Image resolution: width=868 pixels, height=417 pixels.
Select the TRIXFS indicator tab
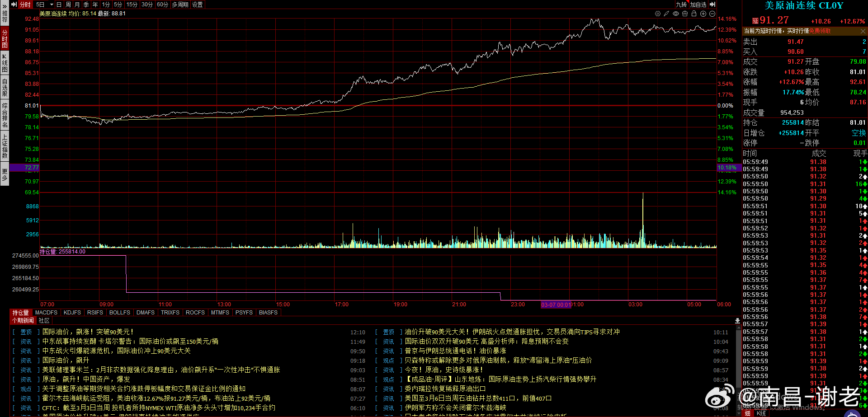(170, 313)
